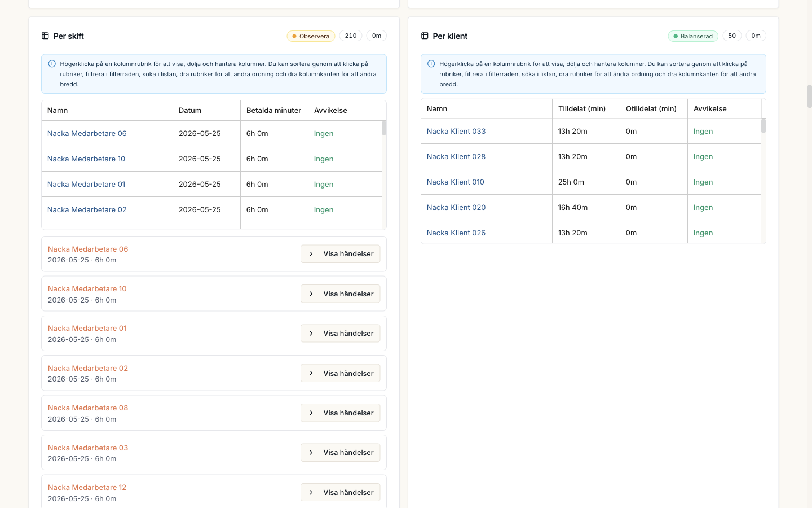Click the info icon in Per klient hint

pos(431,64)
